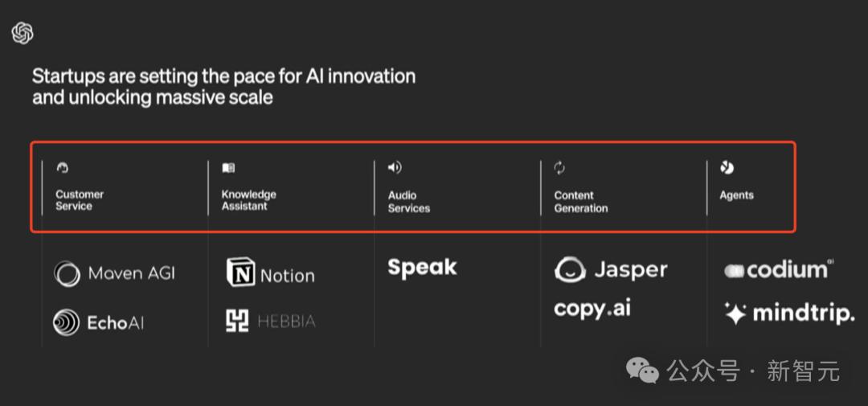This screenshot has width=868, height=406.
Task: Select the Customer Service category label
Action: coord(80,200)
